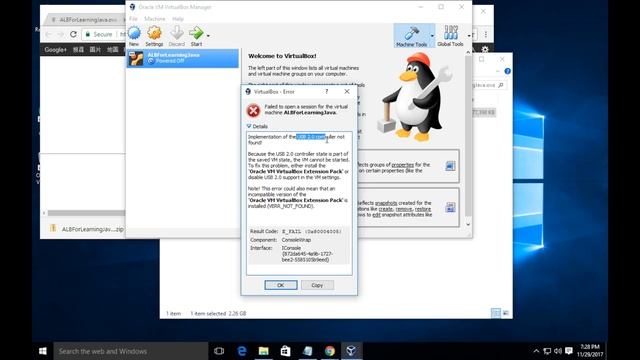
Task: Select Machine Tools button
Action: [x=411, y=36]
